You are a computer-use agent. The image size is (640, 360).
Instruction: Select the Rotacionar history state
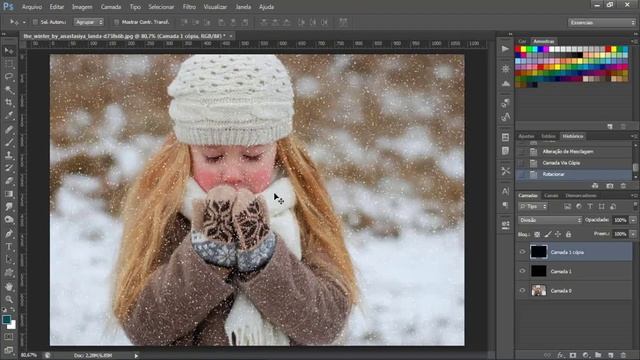tap(575, 174)
